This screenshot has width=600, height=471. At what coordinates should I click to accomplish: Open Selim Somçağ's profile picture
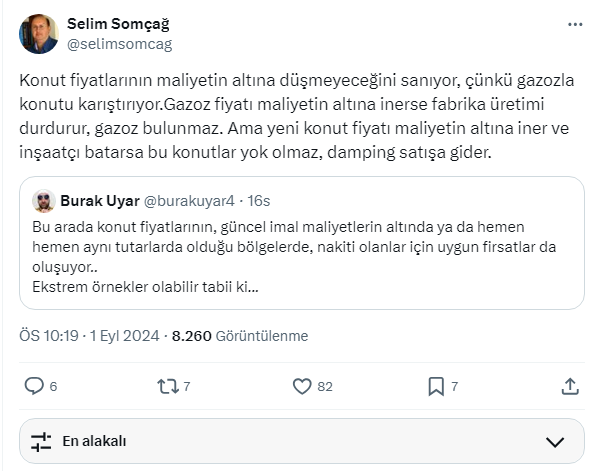pos(38,34)
